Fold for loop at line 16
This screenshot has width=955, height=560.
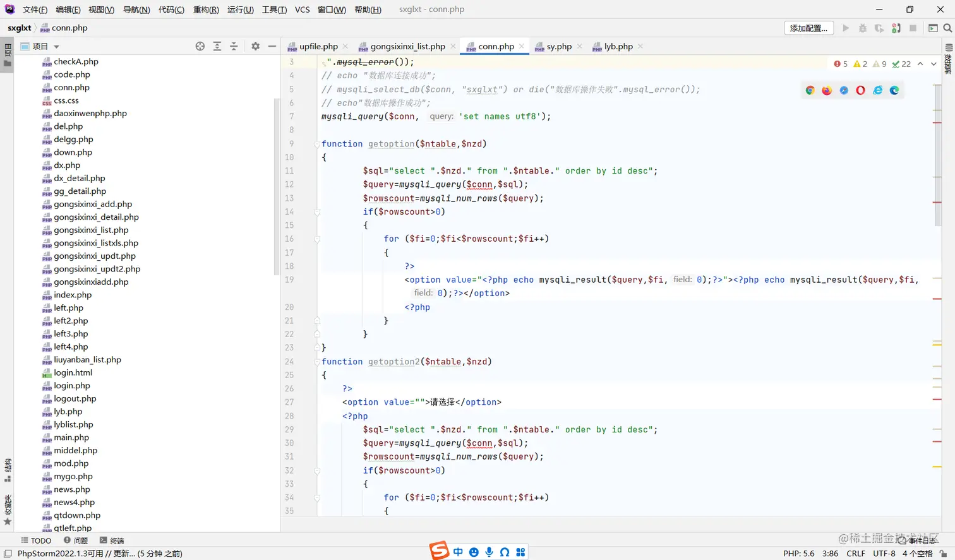pos(317,239)
